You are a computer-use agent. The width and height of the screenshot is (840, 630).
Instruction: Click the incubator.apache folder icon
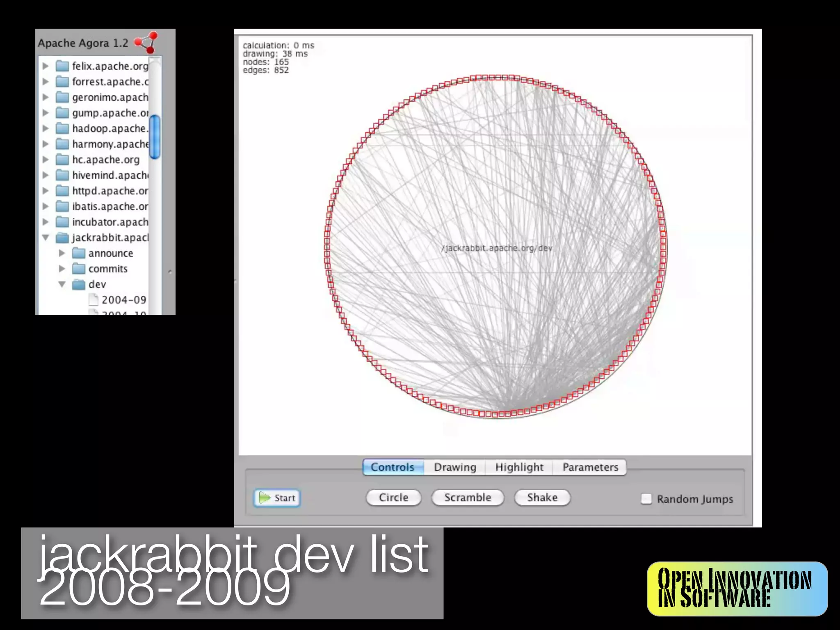point(62,222)
